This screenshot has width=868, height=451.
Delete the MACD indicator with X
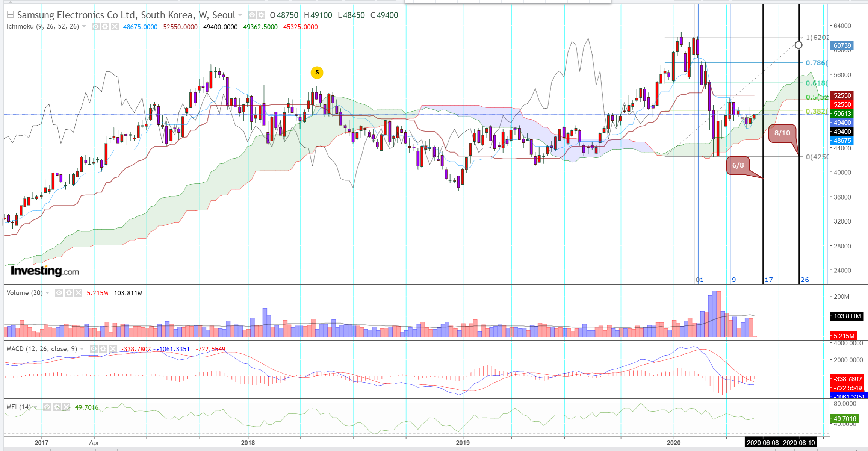tap(113, 349)
